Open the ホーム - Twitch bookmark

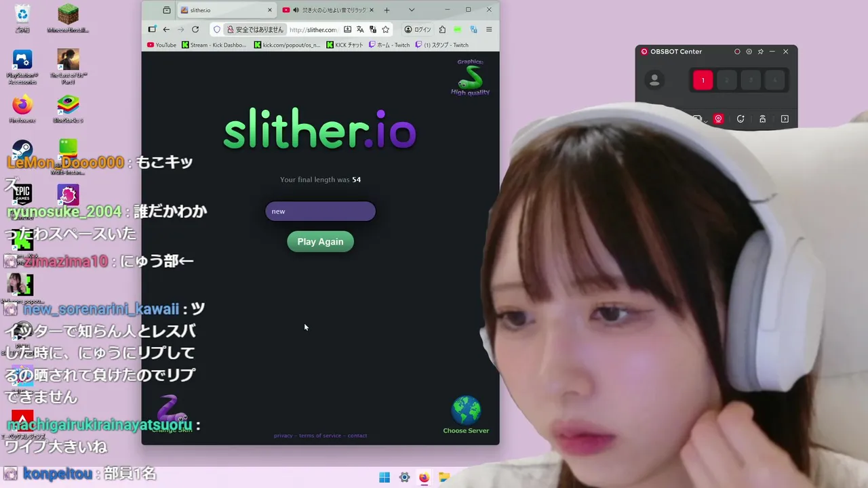[389, 45]
